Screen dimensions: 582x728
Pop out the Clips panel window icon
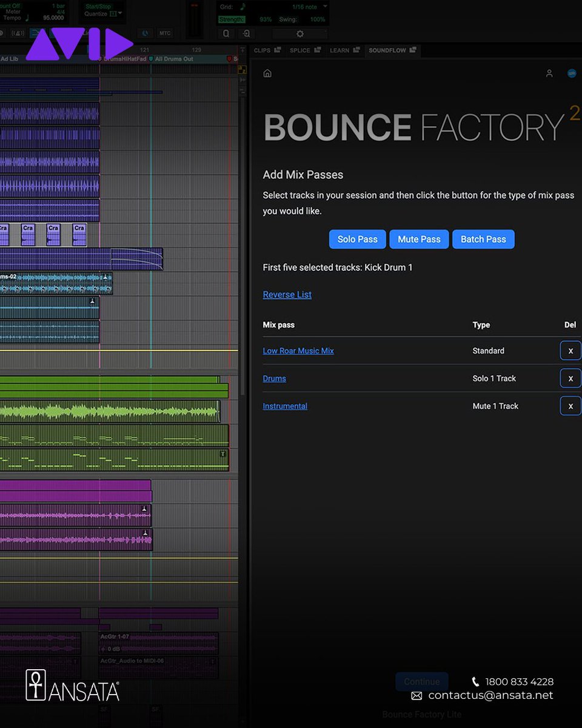click(x=277, y=50)
